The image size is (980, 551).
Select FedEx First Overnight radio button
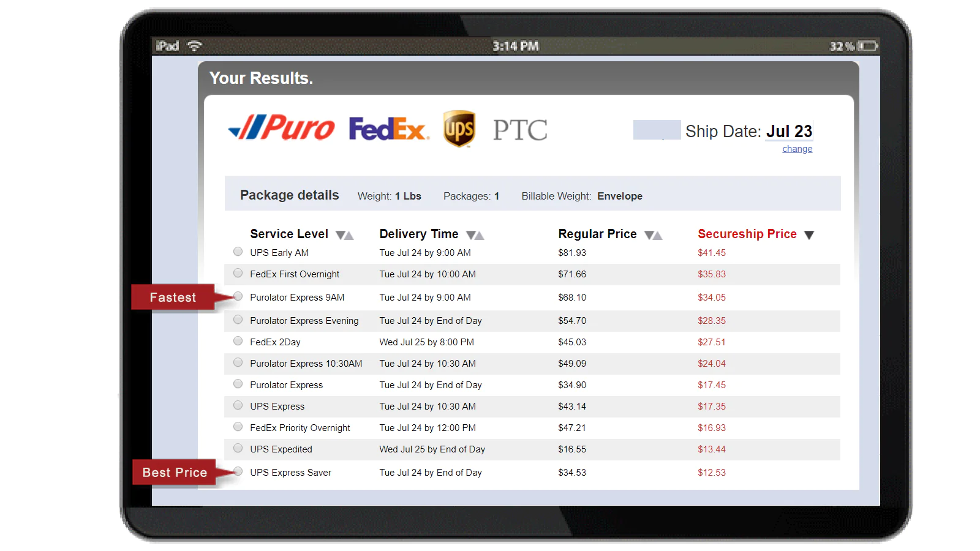tap(238, 273)
